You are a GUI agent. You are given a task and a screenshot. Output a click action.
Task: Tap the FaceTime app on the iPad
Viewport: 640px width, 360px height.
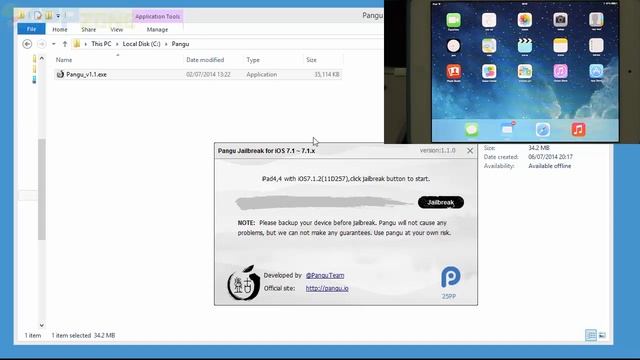(453, 20)
